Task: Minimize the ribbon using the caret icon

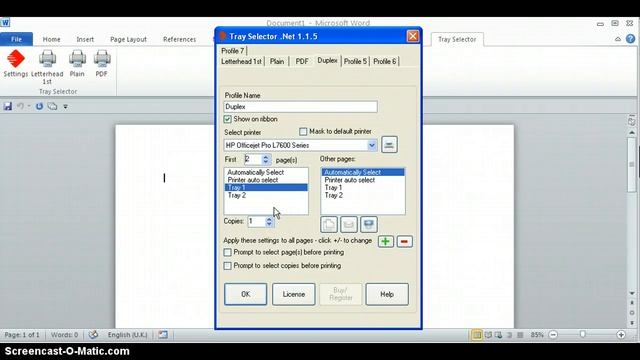Action: click(x=618, y=39)
